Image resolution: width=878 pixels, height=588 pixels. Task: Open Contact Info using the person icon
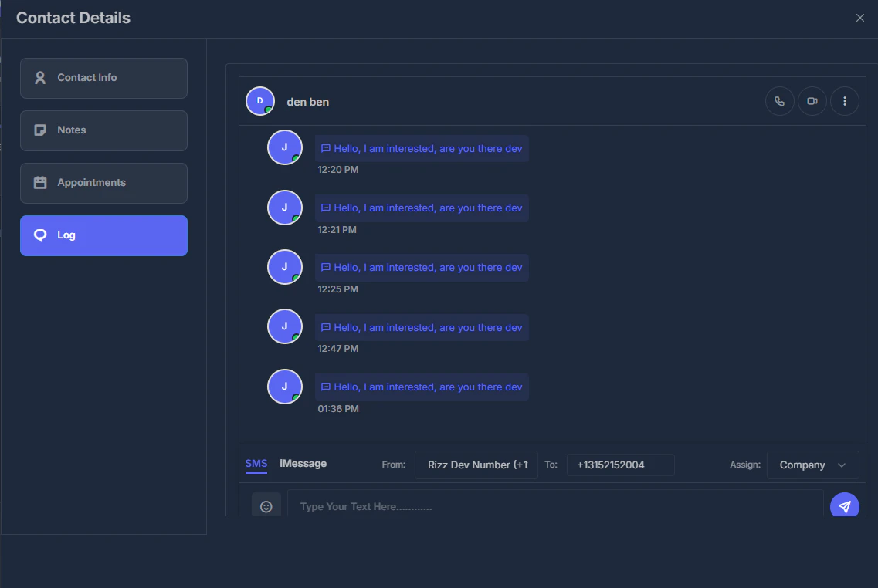39,77
